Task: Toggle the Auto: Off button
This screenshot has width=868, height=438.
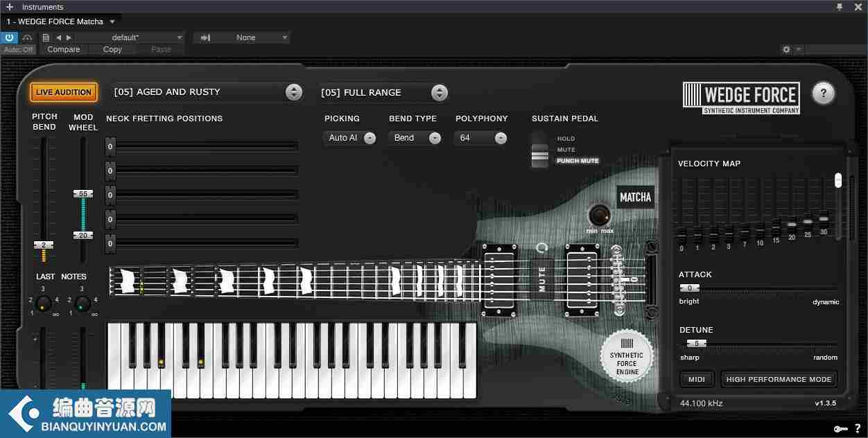Action: (x=19, y=50)
